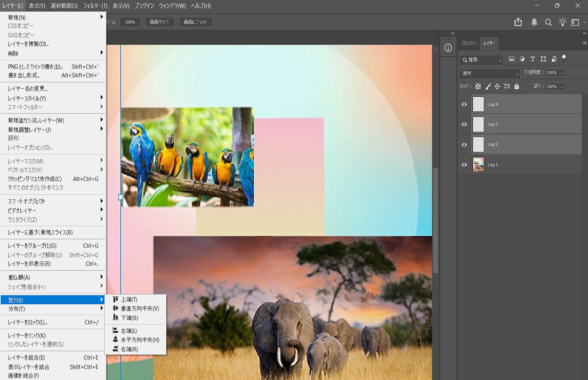Select the Lag 3 layer name
The width and height of the screenshot is (588, 380).
(492, 124)
